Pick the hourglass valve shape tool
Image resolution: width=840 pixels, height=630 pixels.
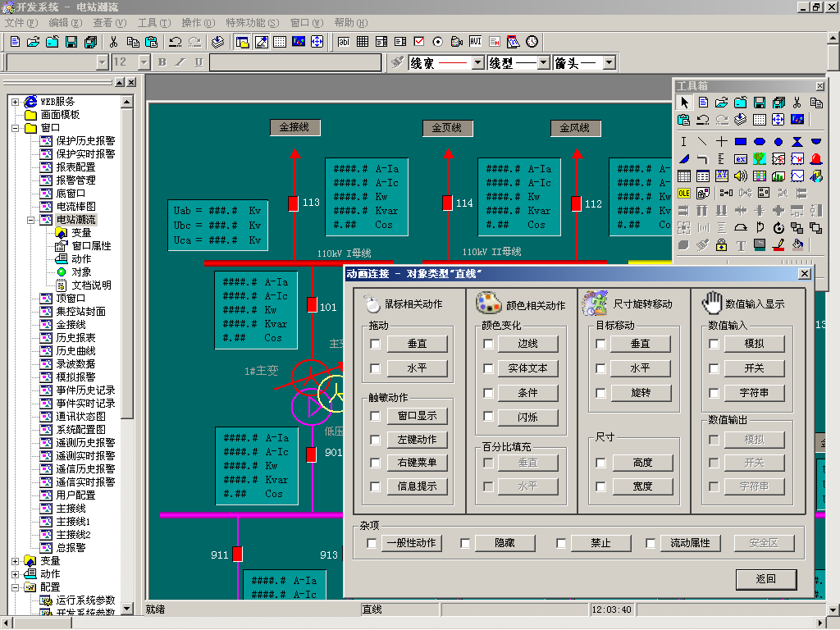797,141
